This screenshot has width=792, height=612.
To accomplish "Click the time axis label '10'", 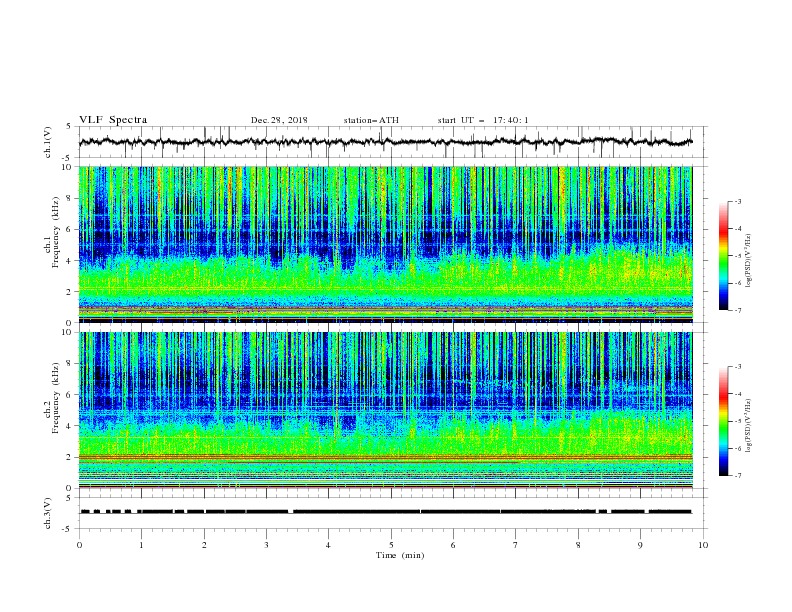I will point(703,545).
